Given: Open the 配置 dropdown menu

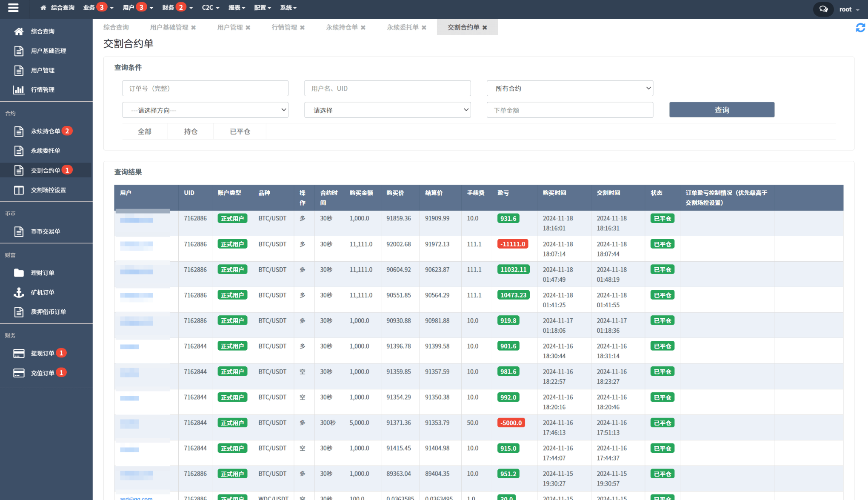Looking at the screenshot, I should click(x=263, y=8).
